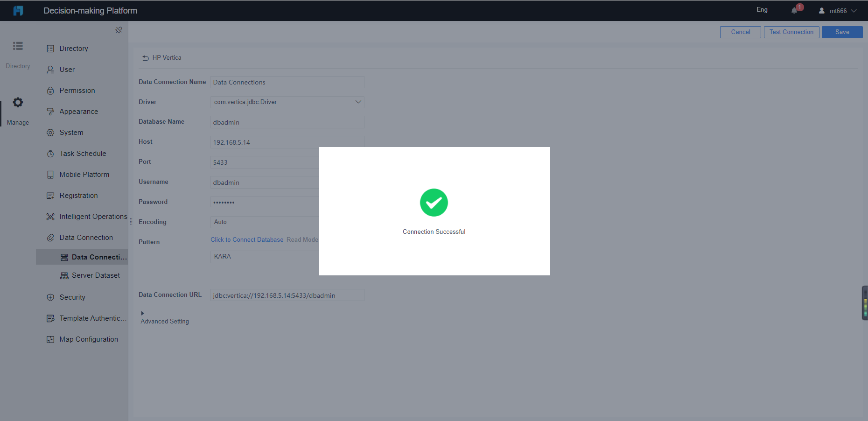Open Task Schedule via its clock icon
This screenshot has width=868, height=421.
click(50, 153)
